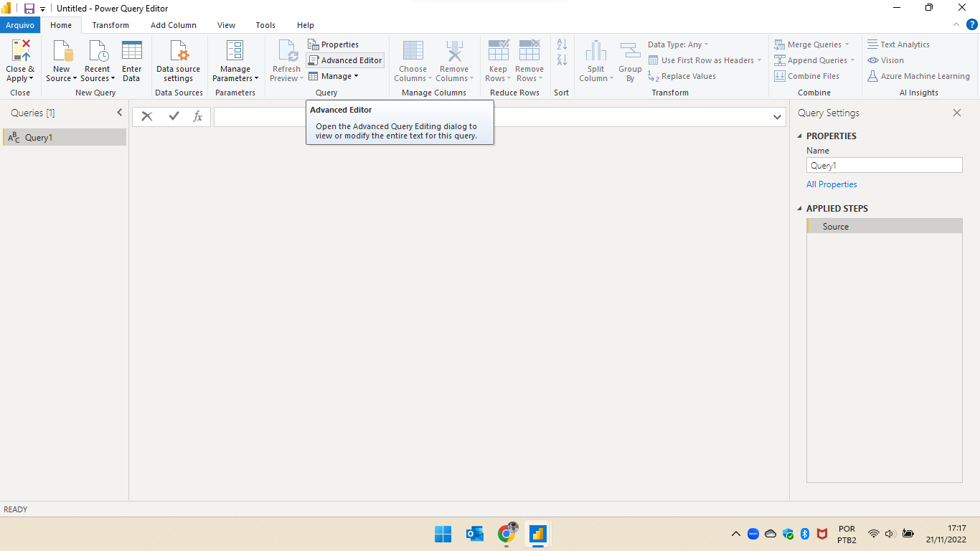Screen dimensions: 980x551
Task: Click Combine Files
Action: [807, 76]
